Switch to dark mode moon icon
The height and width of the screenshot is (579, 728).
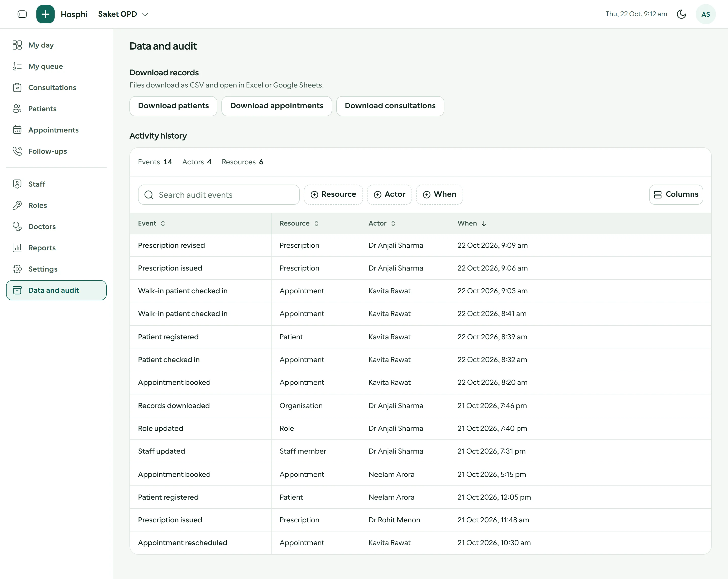coord(681,14)
